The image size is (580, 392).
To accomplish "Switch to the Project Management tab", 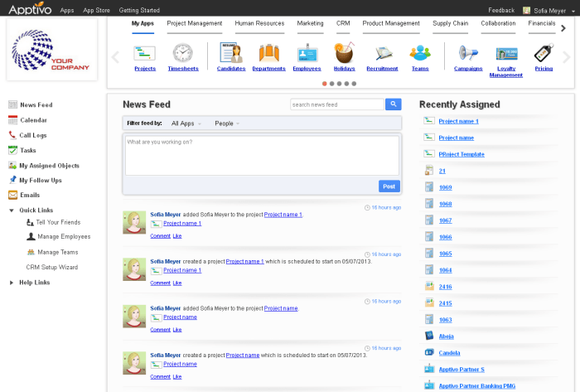I will point(195,23).
